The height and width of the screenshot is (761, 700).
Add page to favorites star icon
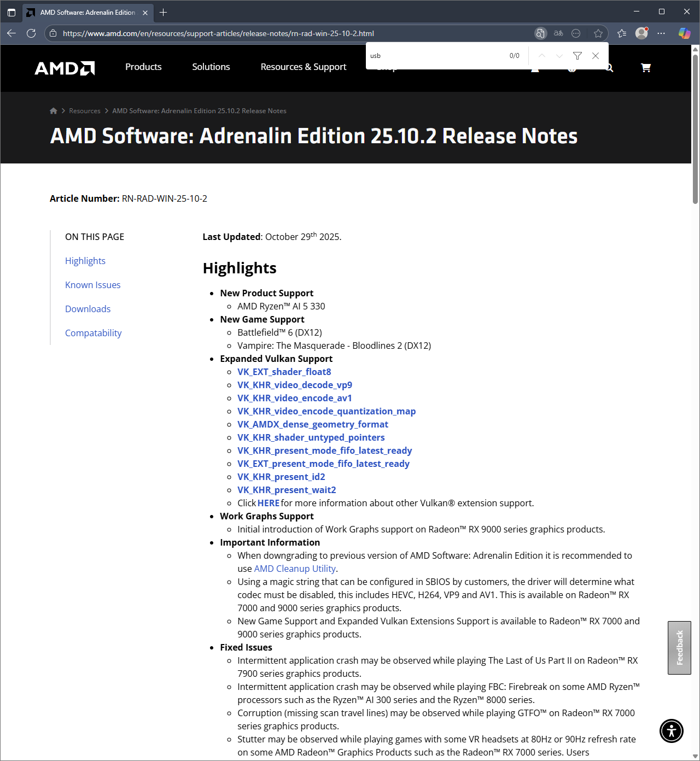[x=598, y=33]
